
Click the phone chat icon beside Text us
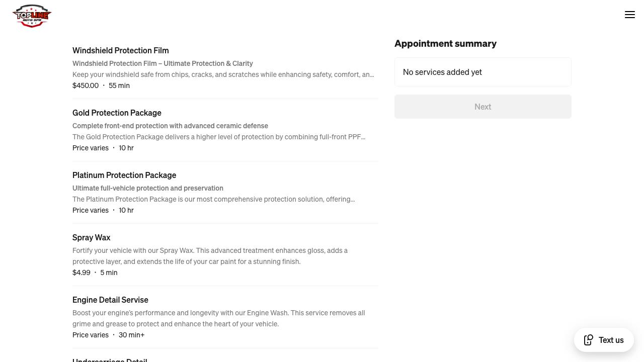589,340
